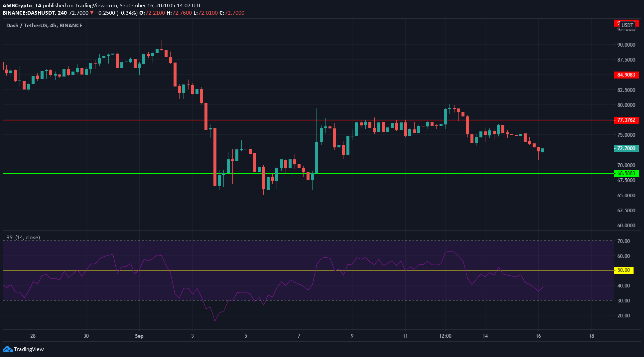
Task: Click the low value L:72.0100
Action: click(x=206, y=13)
